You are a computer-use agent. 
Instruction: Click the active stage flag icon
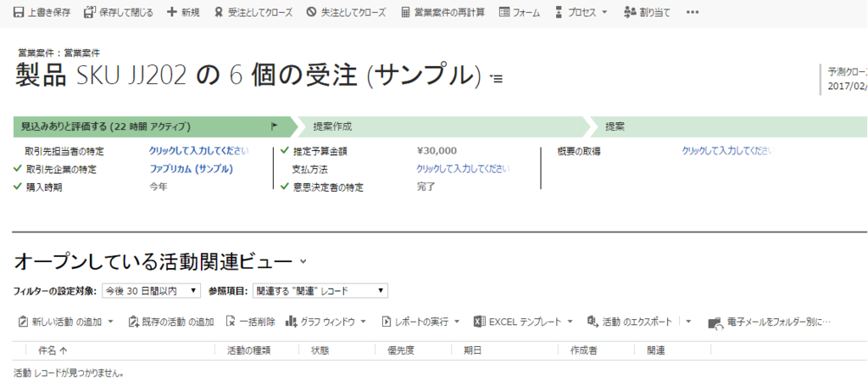point(274,127)
